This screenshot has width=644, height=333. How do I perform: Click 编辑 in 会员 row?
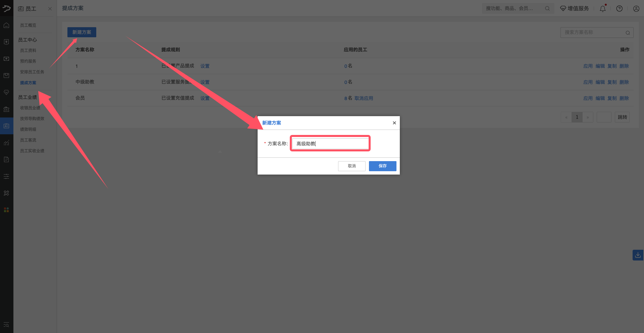coord(600,98)
